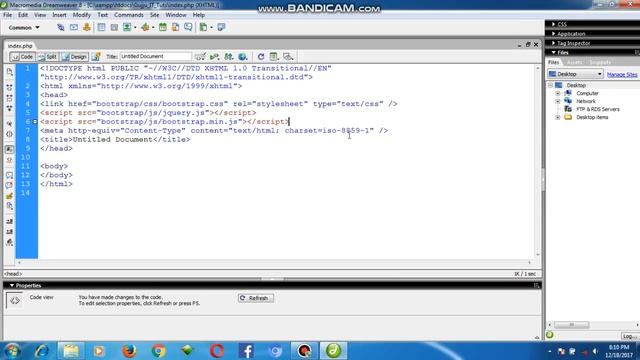Viewport: 640px width, 360px height.
Task: Click Balance Braces in the coding toolbar
Action: click(9, 134)
